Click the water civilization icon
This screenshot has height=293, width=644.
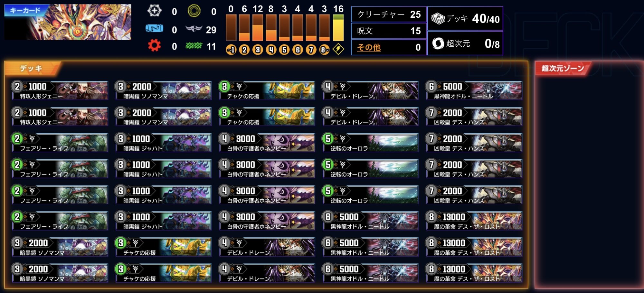155,29
